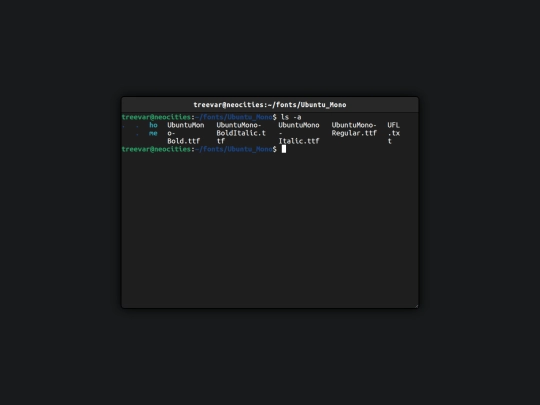Viewport: 540px width, 405px height.
Task: Click the 'Italic.ttf' file name text
Action: (299, 141)
